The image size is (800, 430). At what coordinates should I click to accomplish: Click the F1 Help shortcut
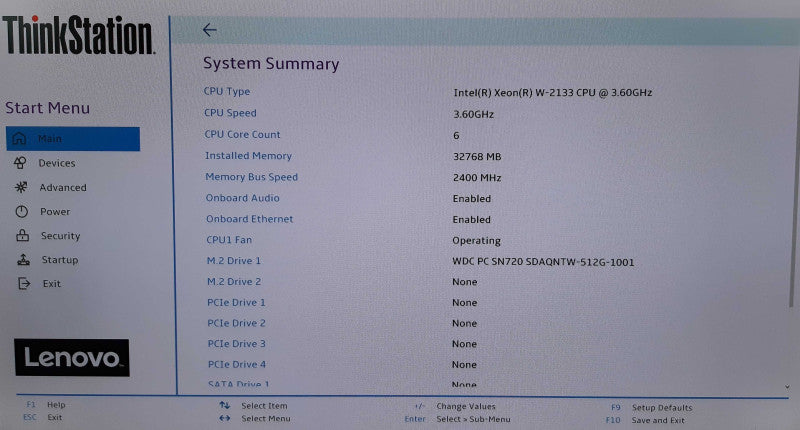[x=46, y=404]
